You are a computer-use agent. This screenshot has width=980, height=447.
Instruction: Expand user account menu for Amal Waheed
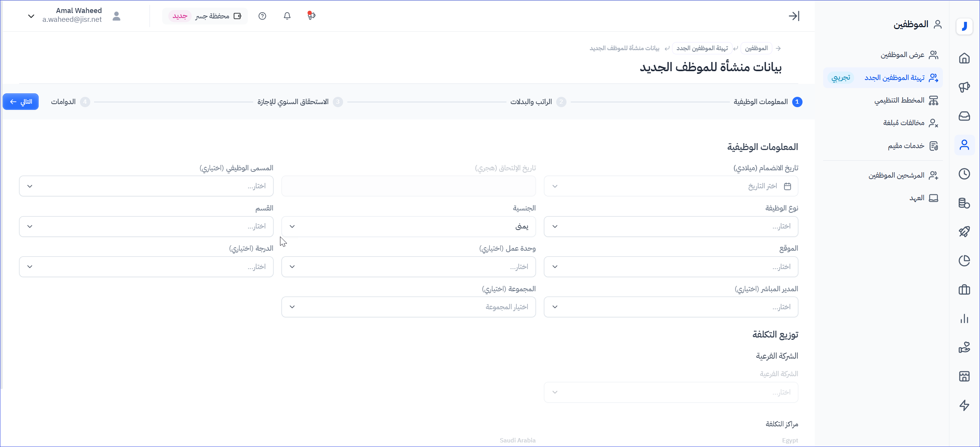click(x=31, y=16)
